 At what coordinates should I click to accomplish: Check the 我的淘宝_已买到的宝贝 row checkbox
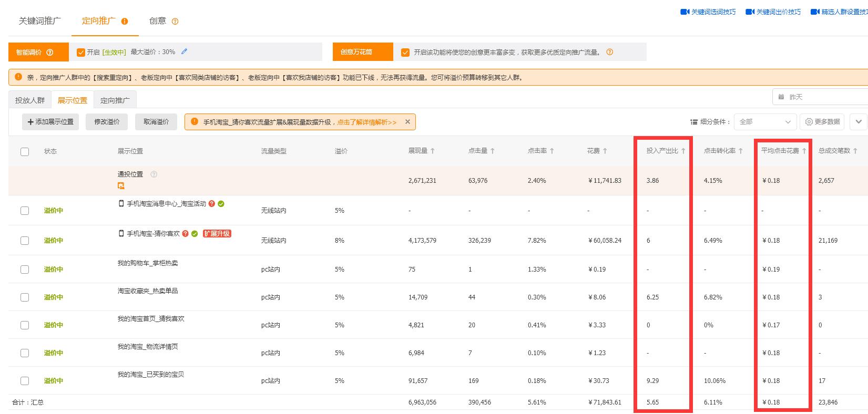25,381
